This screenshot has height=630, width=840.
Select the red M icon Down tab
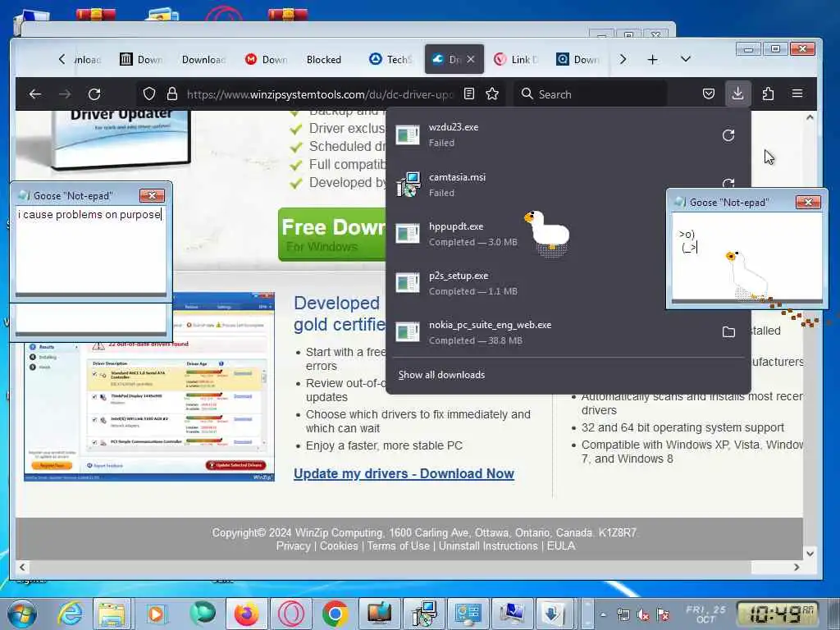[x=266, y=59]
